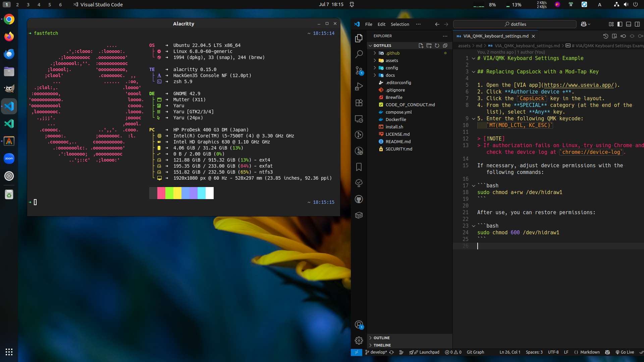The width and height of the screenshot is (644, 362).
Task: Click the Go Forward arrow in title bar
Action: point(446,24)
